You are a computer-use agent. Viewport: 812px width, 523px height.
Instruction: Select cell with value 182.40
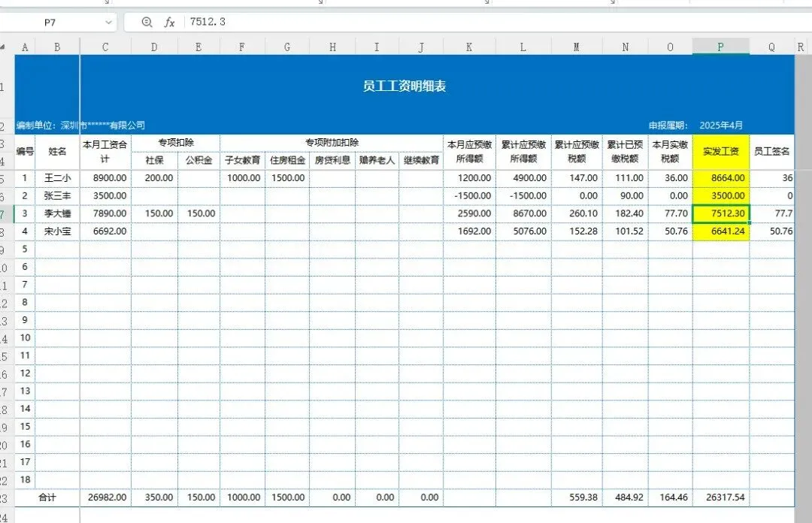coord(625,213)
